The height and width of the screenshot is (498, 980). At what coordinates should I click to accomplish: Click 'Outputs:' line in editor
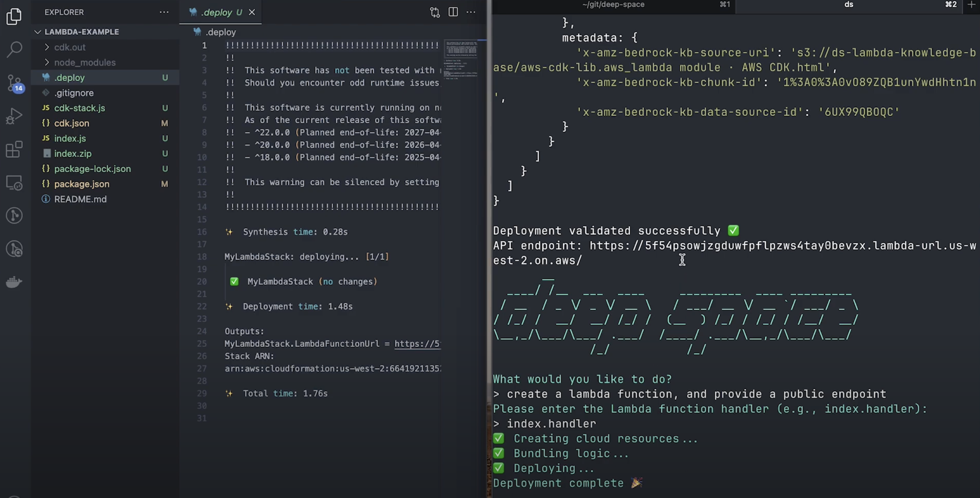244,331
